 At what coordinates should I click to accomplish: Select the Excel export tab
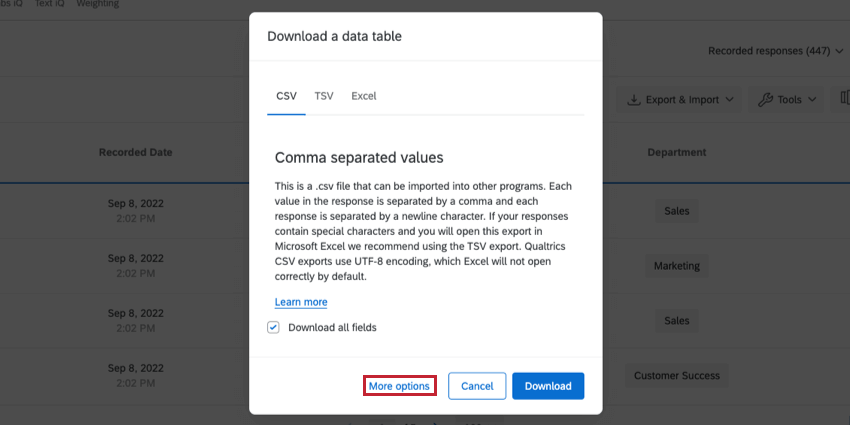(x=363, y=96)
